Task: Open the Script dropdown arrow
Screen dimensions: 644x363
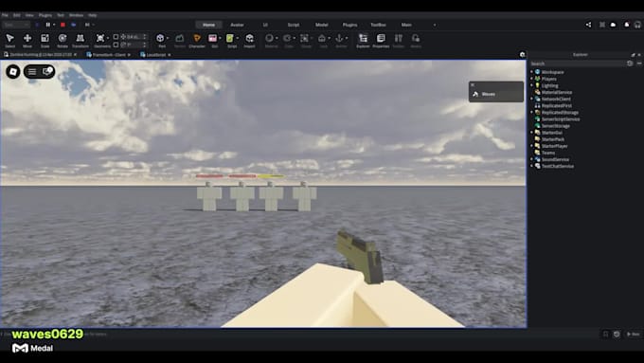Action: click(238, 38)
